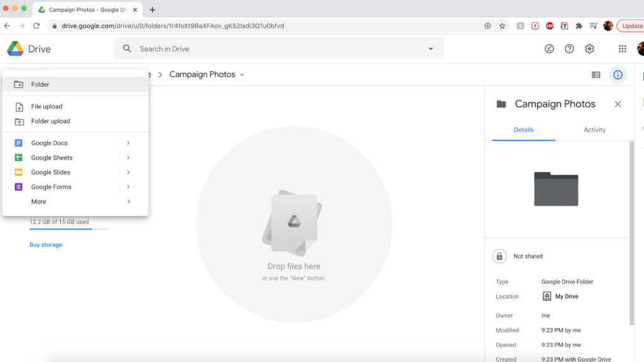
Task: Type in the Search in Drive field
Action: (279, 48)
